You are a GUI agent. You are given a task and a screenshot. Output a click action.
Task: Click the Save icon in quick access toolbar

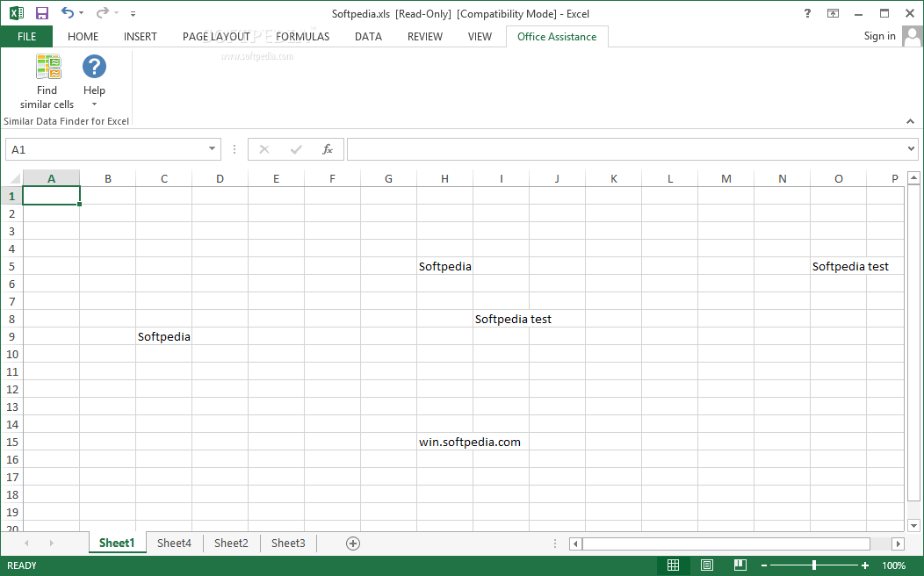pos(42,13)
